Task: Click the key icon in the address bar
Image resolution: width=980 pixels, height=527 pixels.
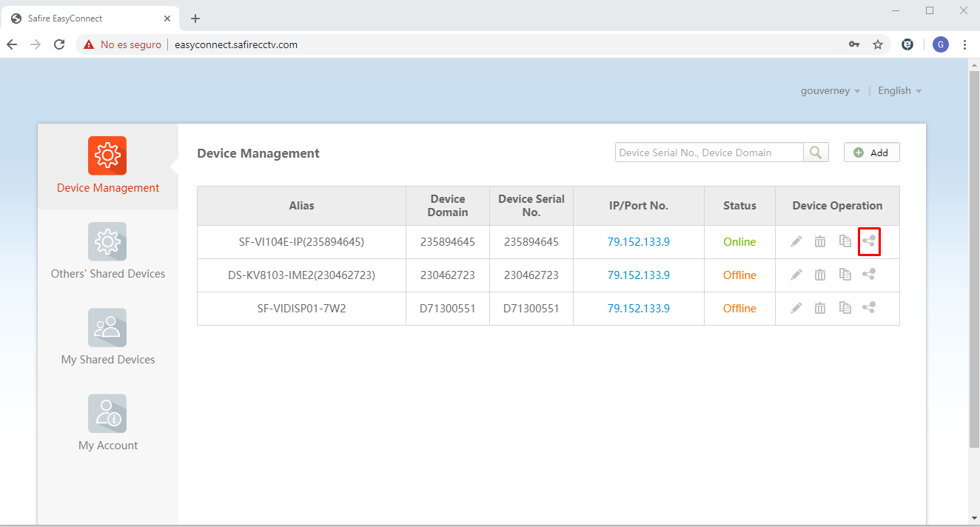Action: pyautogui.click(x=854, y=44)
